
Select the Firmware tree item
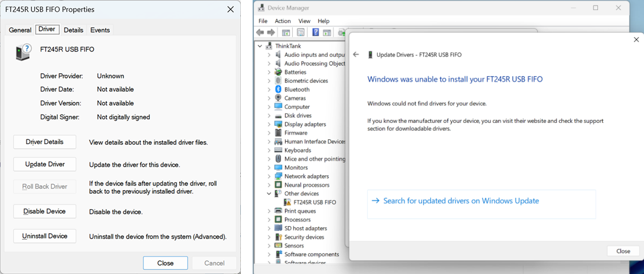[x=296, y=133]
